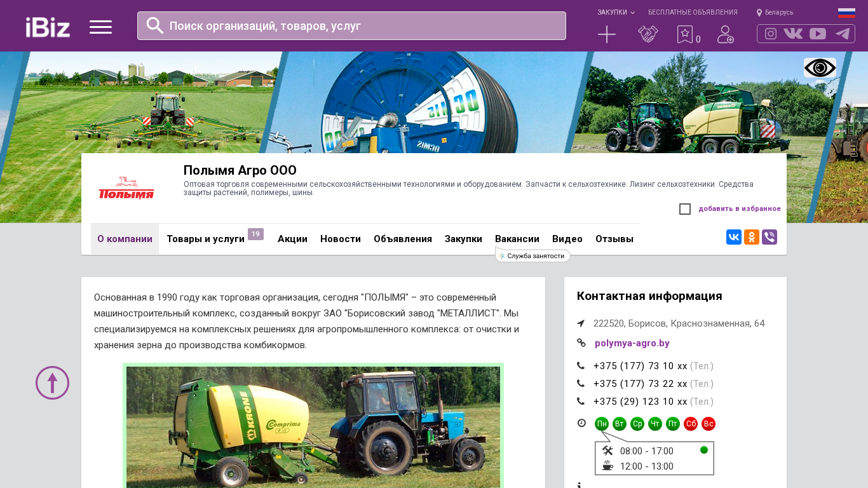Visit polymya-agro.by website link

632,343
